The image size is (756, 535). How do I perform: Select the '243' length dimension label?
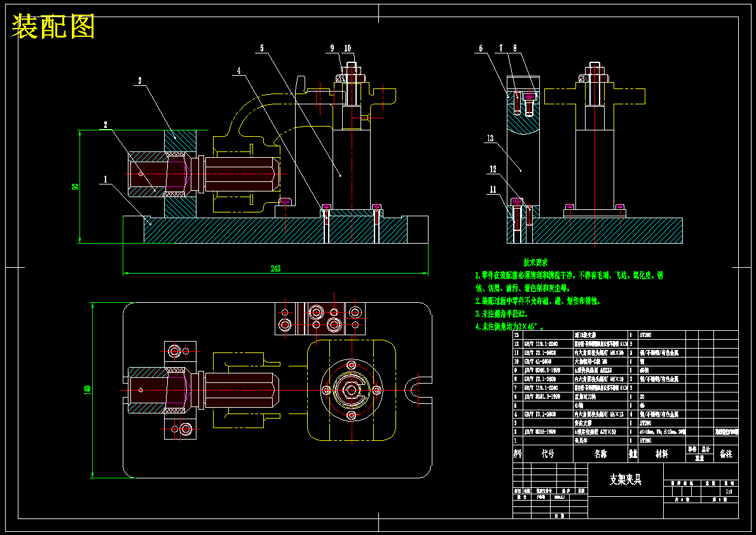(x=275, y=268)
